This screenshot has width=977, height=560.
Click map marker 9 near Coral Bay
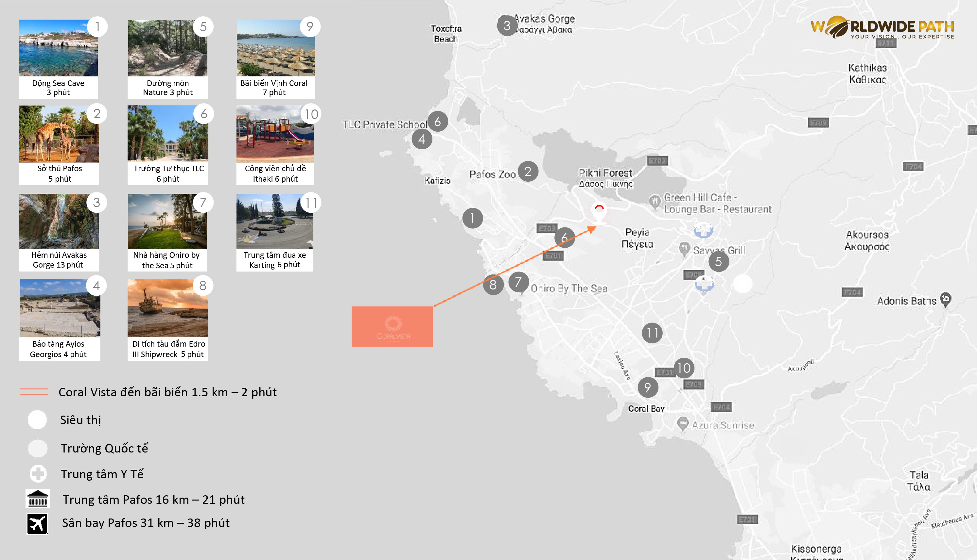coord(648,387)
